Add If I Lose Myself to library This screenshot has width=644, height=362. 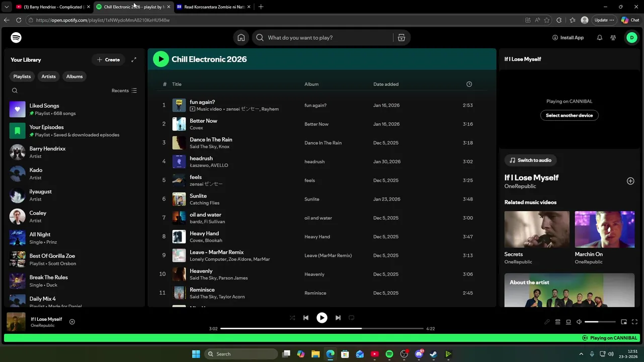pos(630,181)
